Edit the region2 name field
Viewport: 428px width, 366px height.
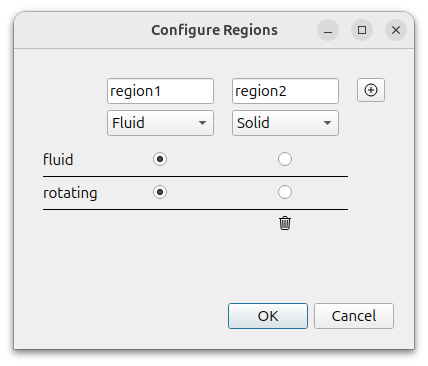(285, 91)
